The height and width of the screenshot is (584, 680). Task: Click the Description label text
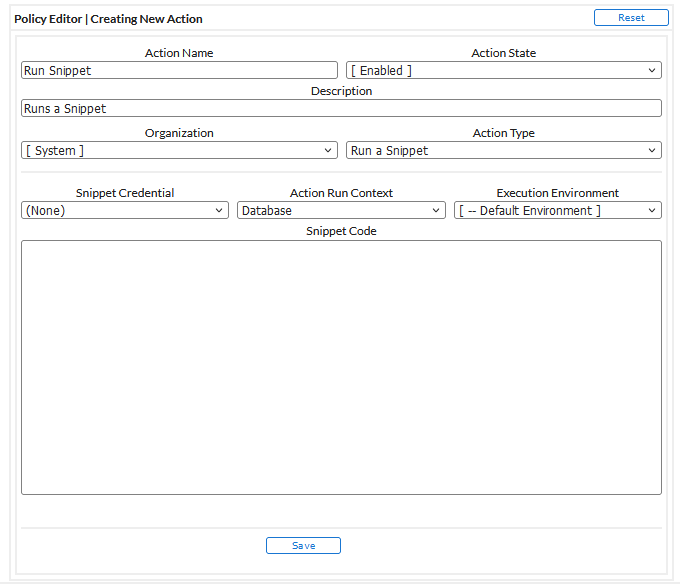(341, 91)
